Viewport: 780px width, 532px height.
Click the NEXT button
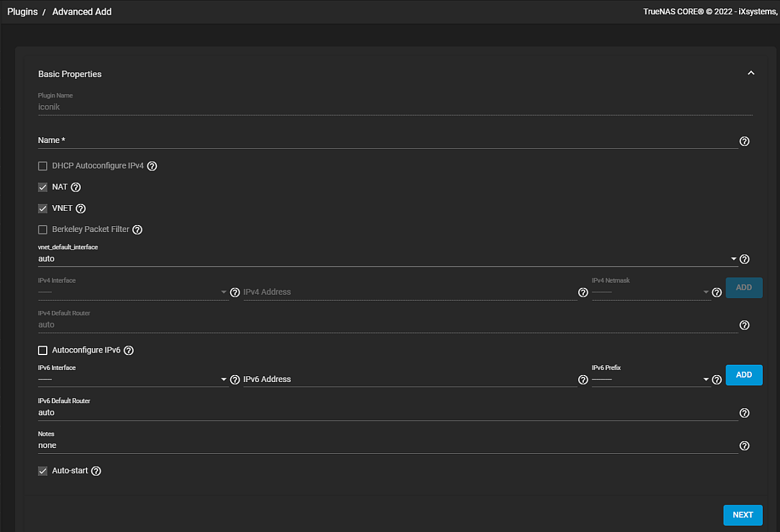click(x=743, y=515)
